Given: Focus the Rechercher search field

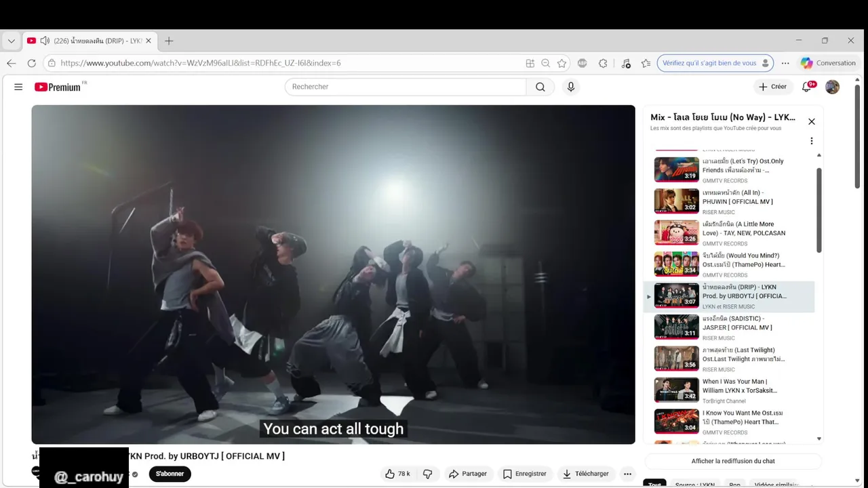Looking at the screenshot, I should (406, 87).
